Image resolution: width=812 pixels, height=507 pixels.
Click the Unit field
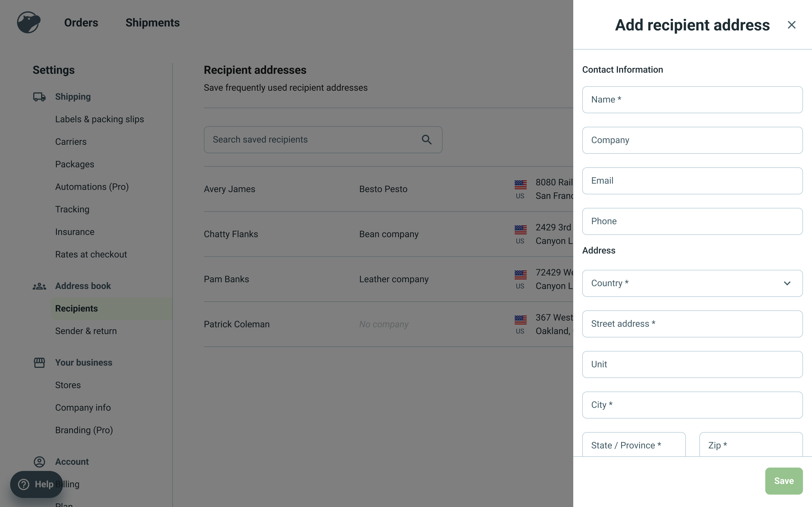point(692,364)
